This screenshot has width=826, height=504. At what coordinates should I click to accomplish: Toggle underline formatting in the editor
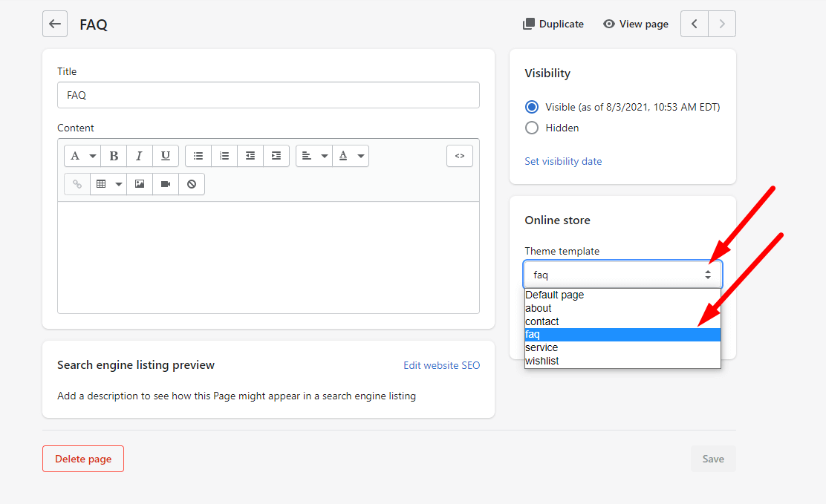tap(165, 156)
